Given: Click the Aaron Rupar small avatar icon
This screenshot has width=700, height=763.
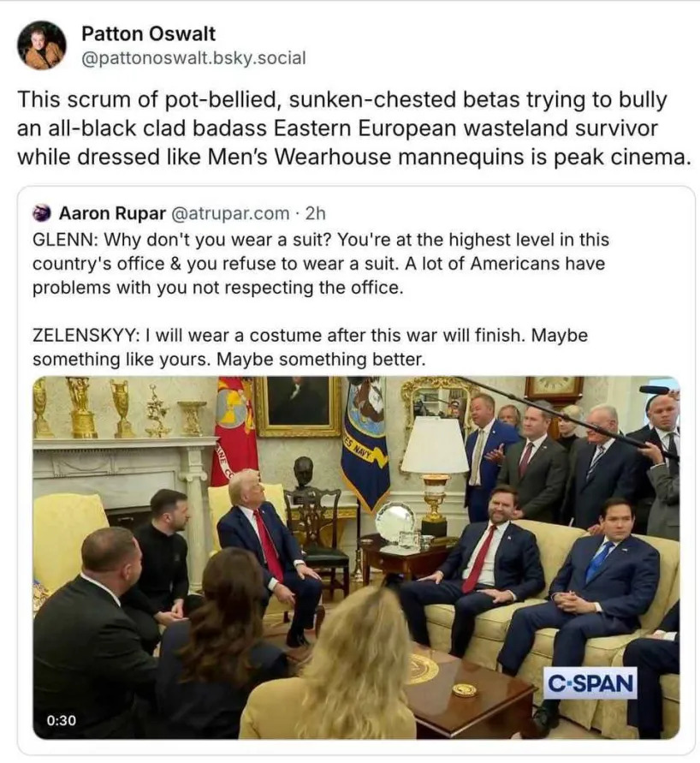Looking at the screenshot, I should point(42,213).
